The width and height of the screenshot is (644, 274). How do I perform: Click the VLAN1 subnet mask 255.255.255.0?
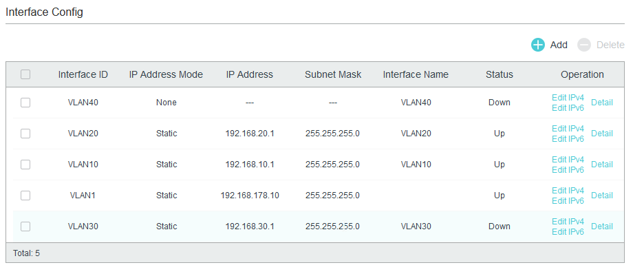333,196
